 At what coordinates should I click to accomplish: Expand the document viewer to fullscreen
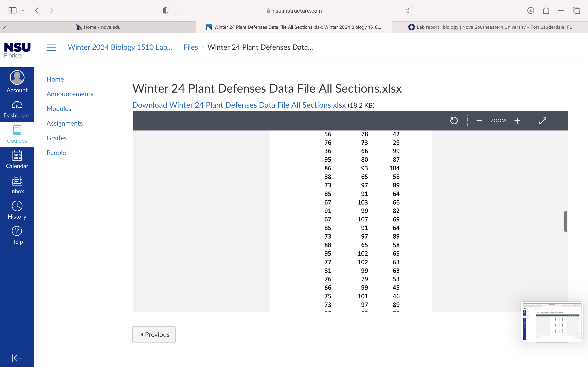(543, 121)
